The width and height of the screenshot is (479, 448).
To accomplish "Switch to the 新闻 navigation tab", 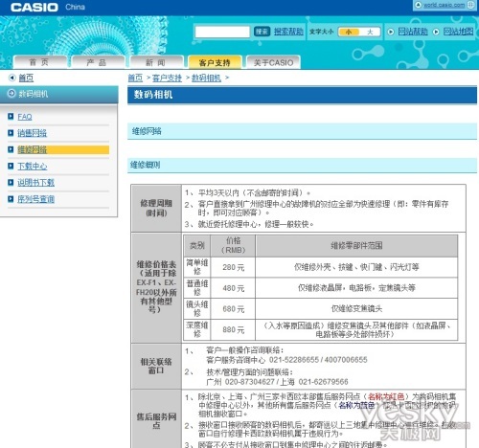I will click(156, 62).
